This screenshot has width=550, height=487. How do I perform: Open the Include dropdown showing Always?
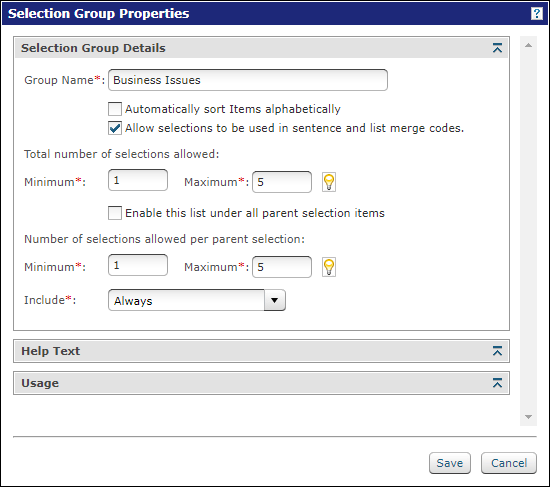click(x=197, y=300)
